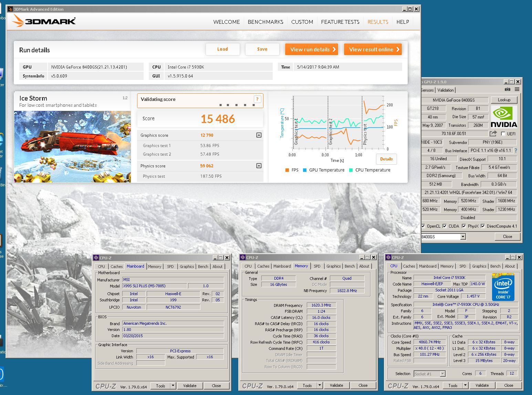532x395 pixels.
Task: Click the GPU-Z BIOS export share icon
Action: [493, 133]
